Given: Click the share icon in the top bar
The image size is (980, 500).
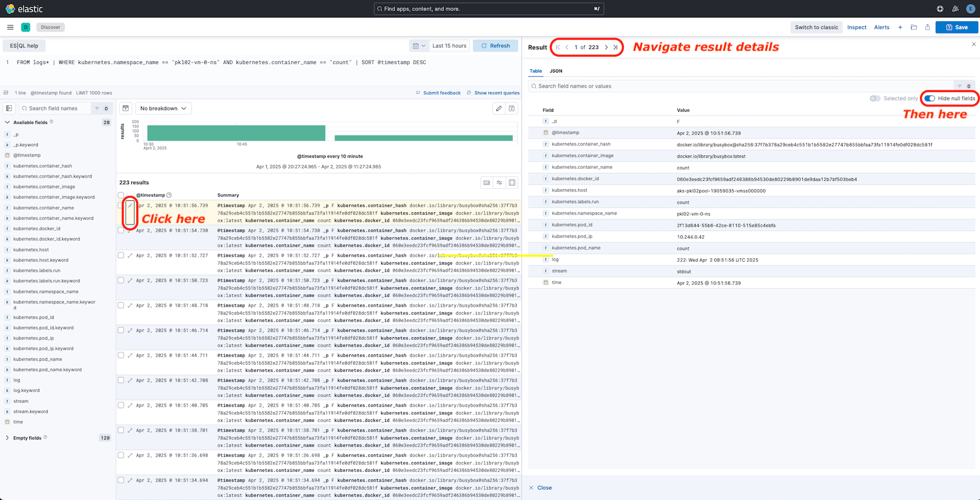Looking at the screenshot, I should coord(928,27).
